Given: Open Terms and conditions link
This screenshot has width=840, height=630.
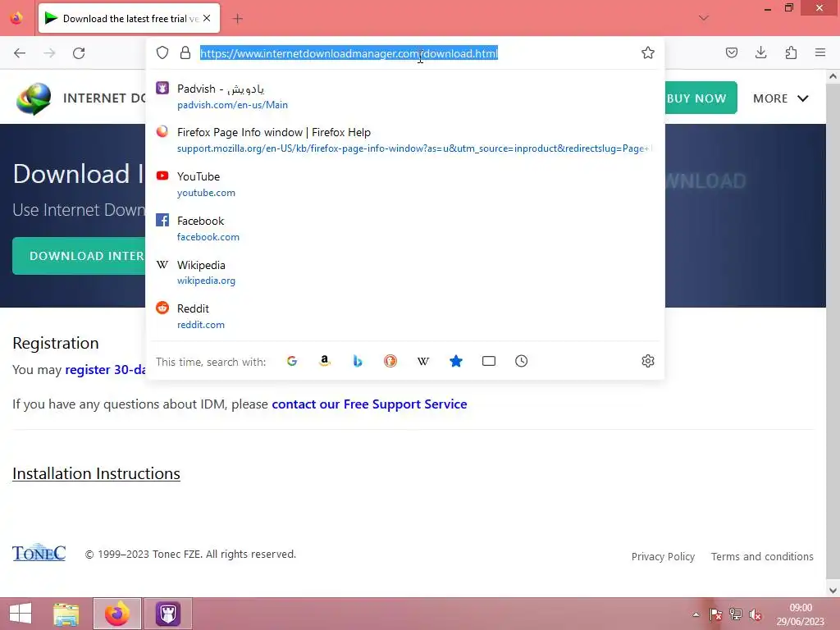Looking at the screenshot, I should 762,557.
